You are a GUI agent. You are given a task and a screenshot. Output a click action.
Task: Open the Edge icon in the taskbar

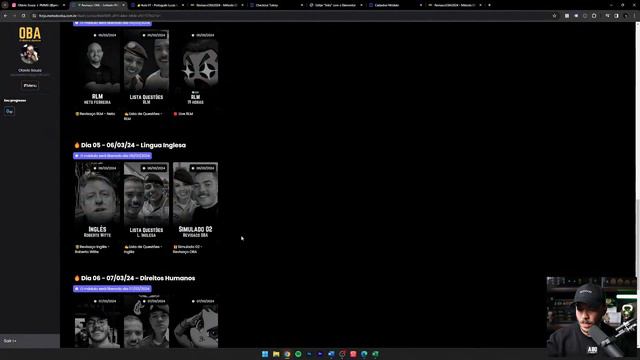[364, 354]
